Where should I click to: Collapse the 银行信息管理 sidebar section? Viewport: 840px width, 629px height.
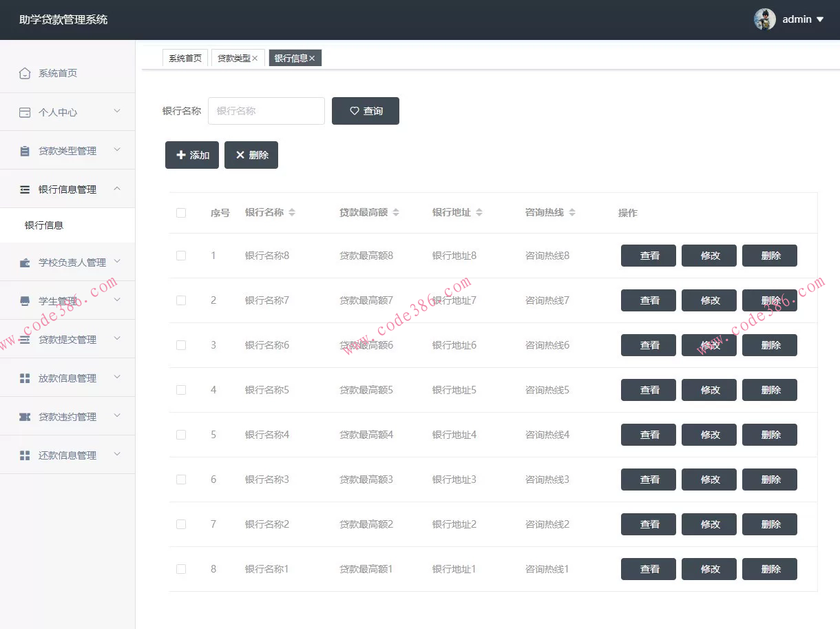117,189
